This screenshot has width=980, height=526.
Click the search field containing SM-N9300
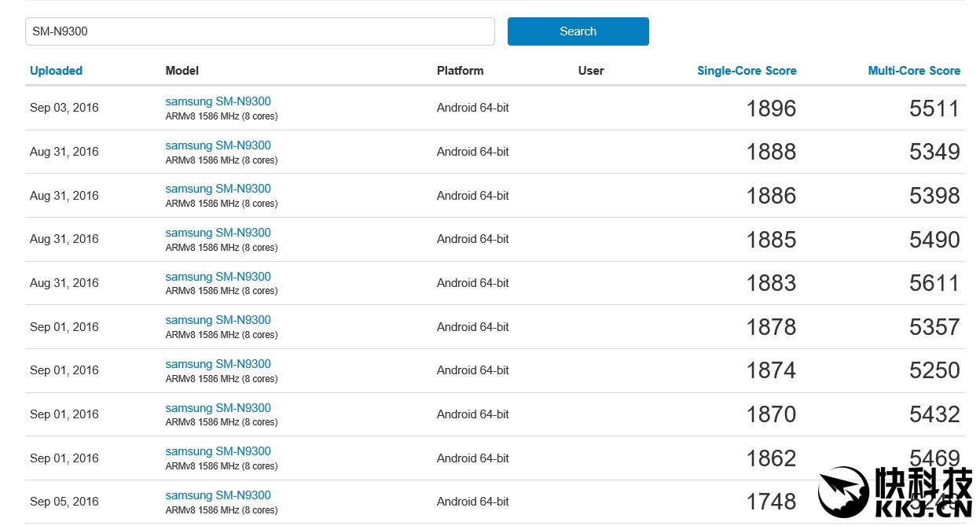pos(260,31)
